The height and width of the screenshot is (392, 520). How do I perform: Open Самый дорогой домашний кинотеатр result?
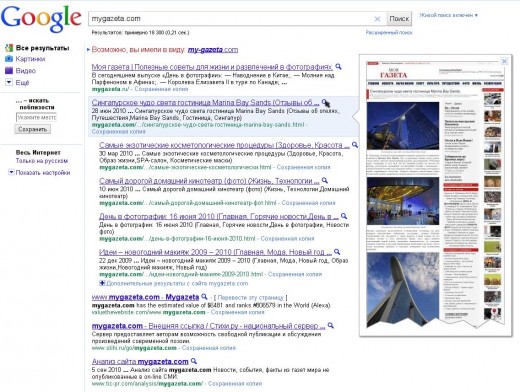[x=209, y=181]
